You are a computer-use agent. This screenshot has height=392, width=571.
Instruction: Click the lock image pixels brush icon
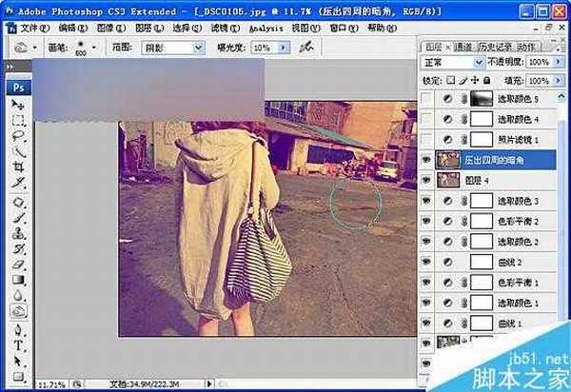[463, 79]
